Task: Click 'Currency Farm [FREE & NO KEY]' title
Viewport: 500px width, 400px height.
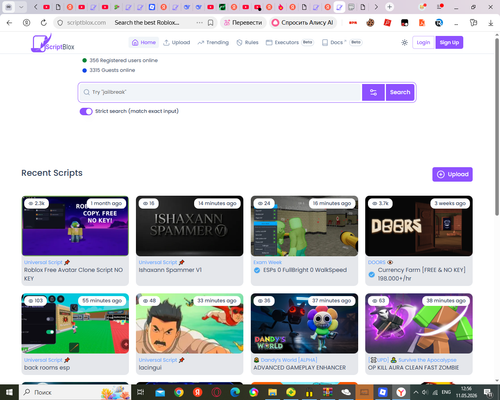Action: (422, 274)
